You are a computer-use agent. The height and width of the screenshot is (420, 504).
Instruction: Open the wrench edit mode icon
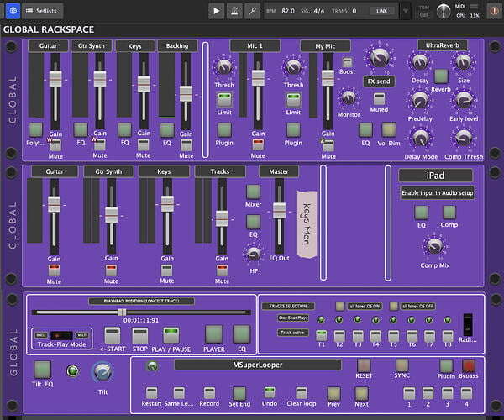tap(253, 11)
